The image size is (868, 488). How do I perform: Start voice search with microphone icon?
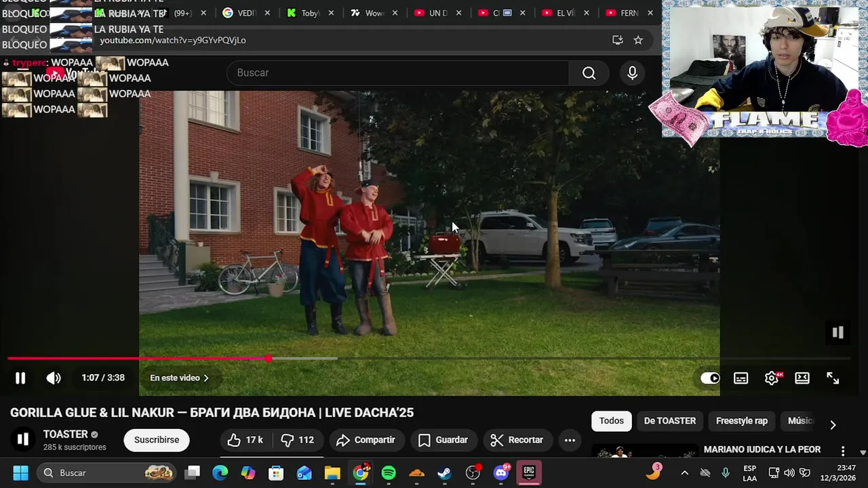pos(632,73)
